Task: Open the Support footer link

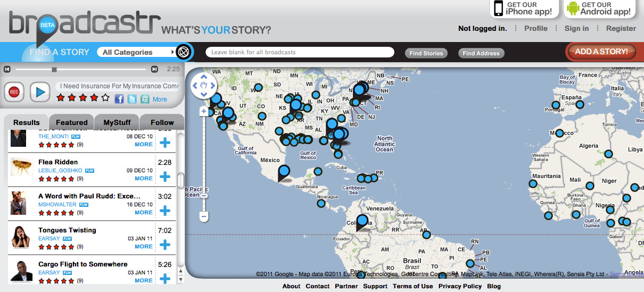Action: (375, 286)
